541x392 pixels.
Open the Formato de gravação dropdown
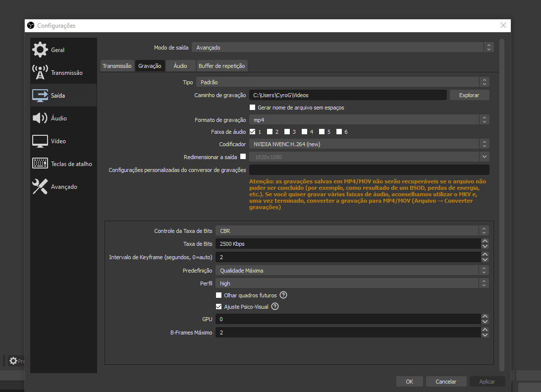369,120
